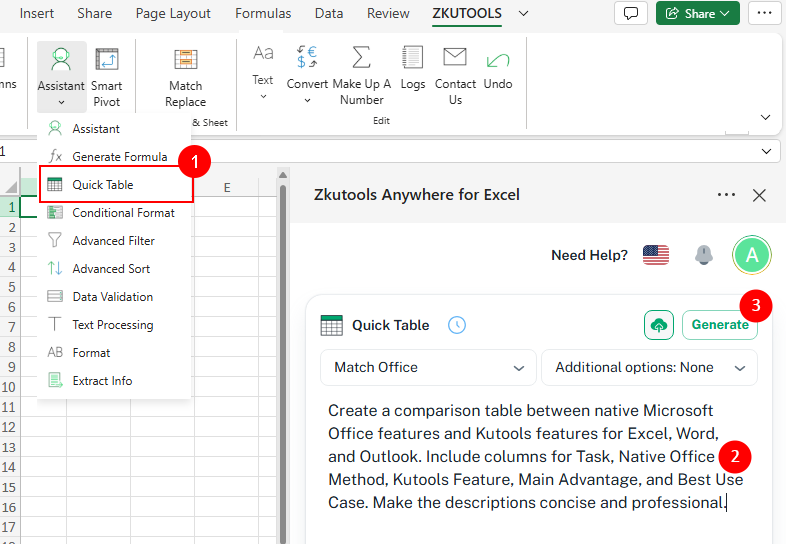Click the US flag language icon
Image resolution: width=786 pixels, height=544 pixels.
click(x=656, y=255)
